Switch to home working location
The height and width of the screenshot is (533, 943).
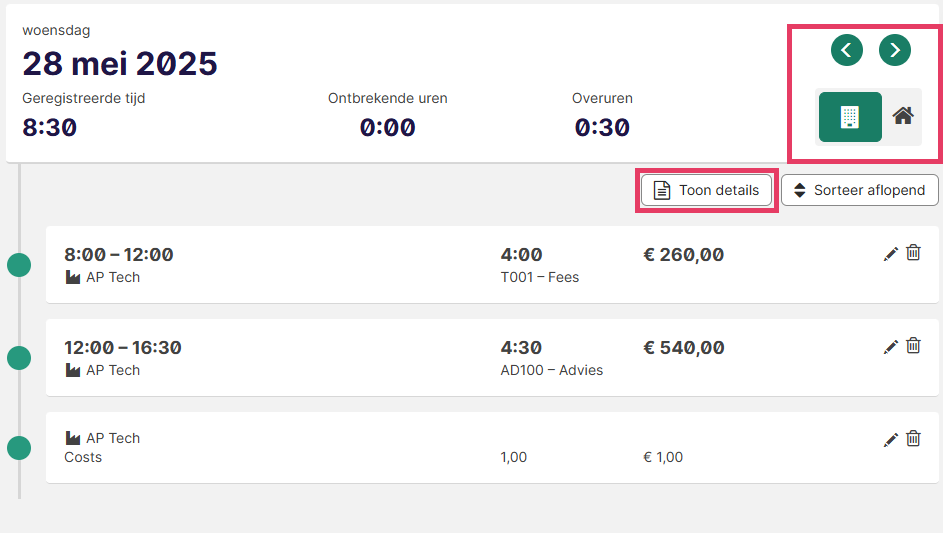pyautogui.click(x=903, y=116)
